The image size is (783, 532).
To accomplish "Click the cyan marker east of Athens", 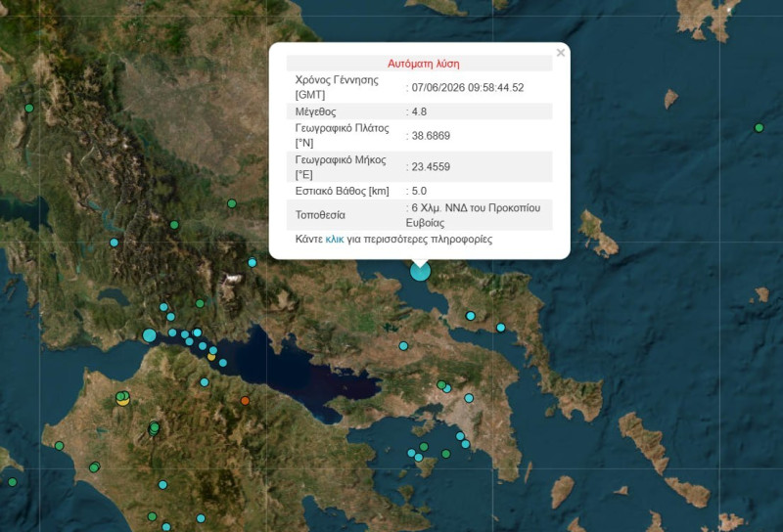I will [x=469, y=398].
